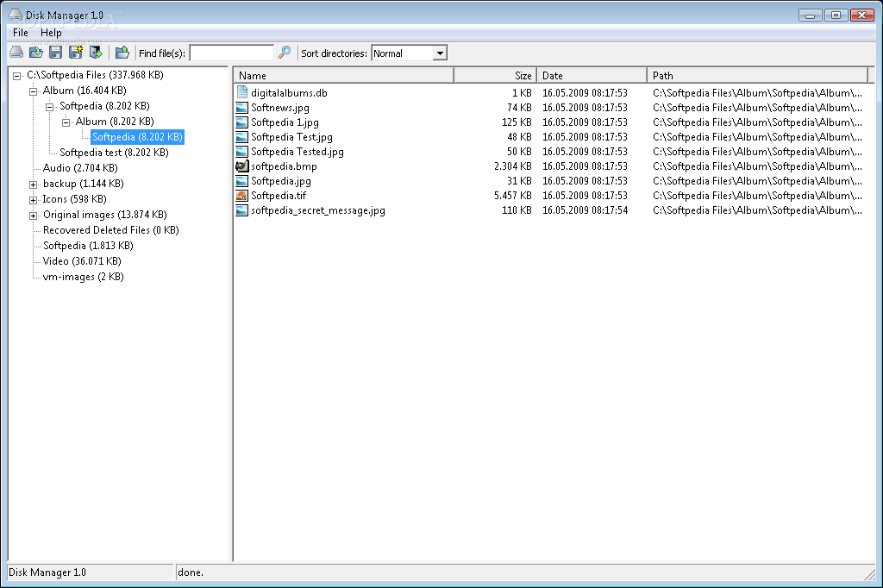This screenshot has height=588, width=883.
Task: Click the Softnews.jpg image icon
Action: coord(242,107)
